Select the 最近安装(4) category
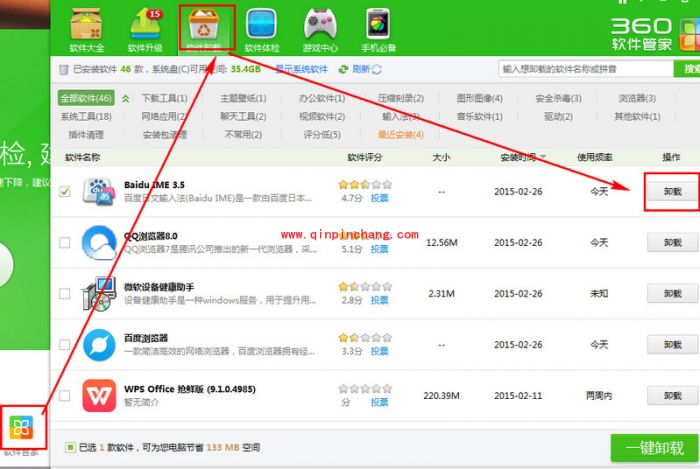 click(x=400, y=135)
